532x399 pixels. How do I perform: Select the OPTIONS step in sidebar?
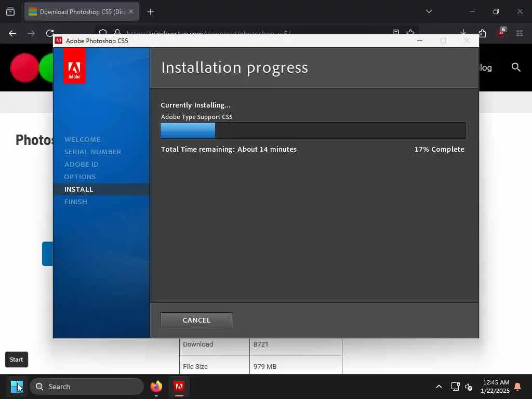tap(80, 177)
